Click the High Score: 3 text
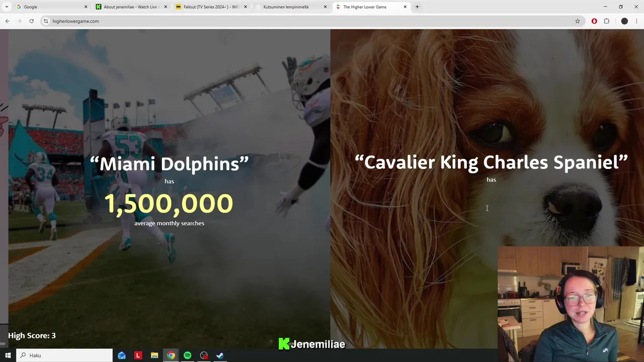644x362 pixels. pos(32,335)
